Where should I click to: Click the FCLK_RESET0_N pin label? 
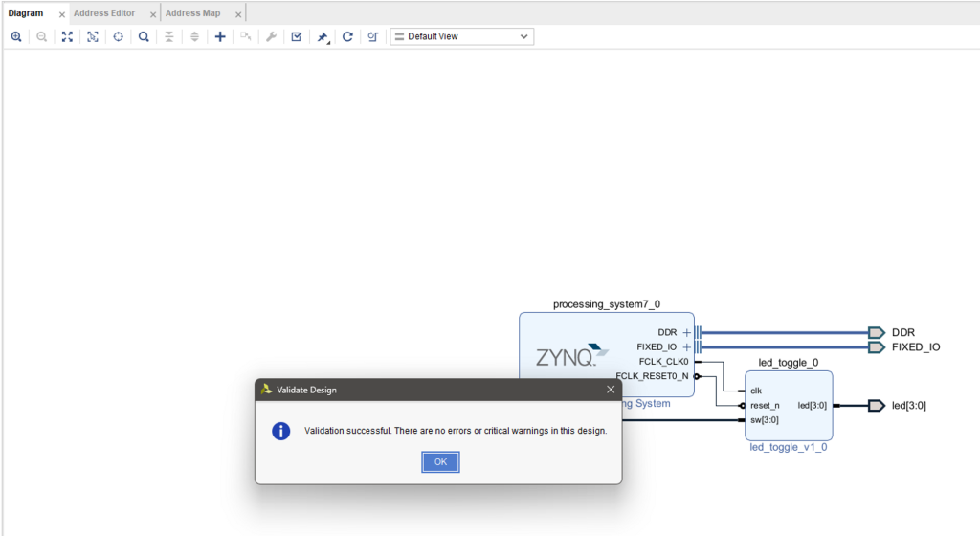(652, 376)
